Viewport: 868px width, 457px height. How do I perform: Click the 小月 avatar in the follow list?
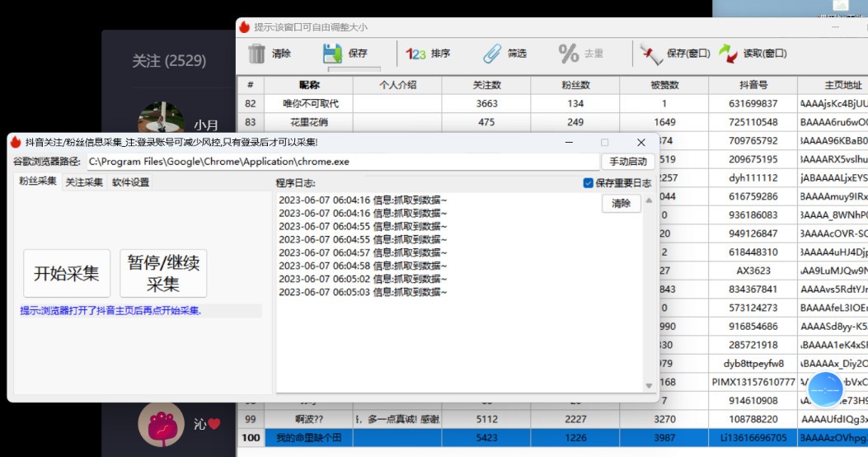pos(161,117)
